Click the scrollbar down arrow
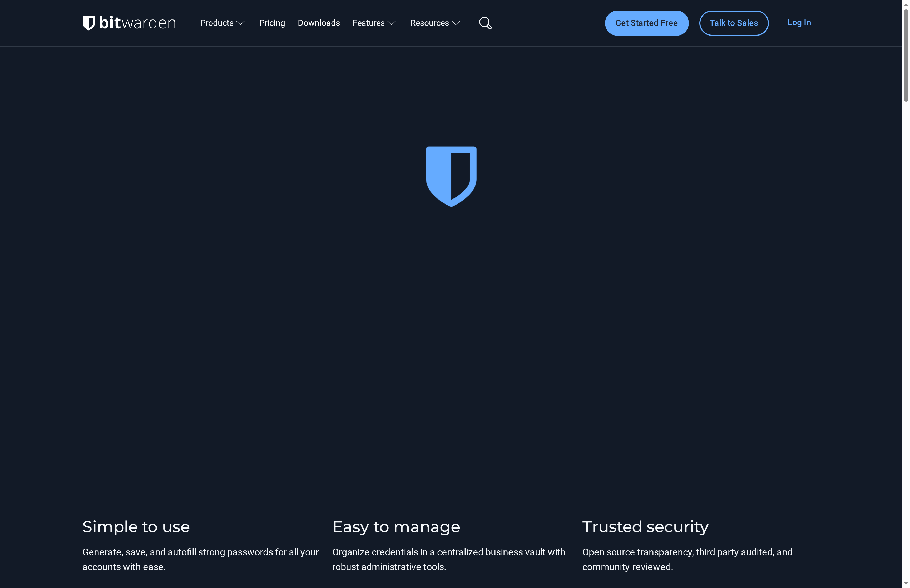Screen dimensions: 910x588 tap(906, 583)
